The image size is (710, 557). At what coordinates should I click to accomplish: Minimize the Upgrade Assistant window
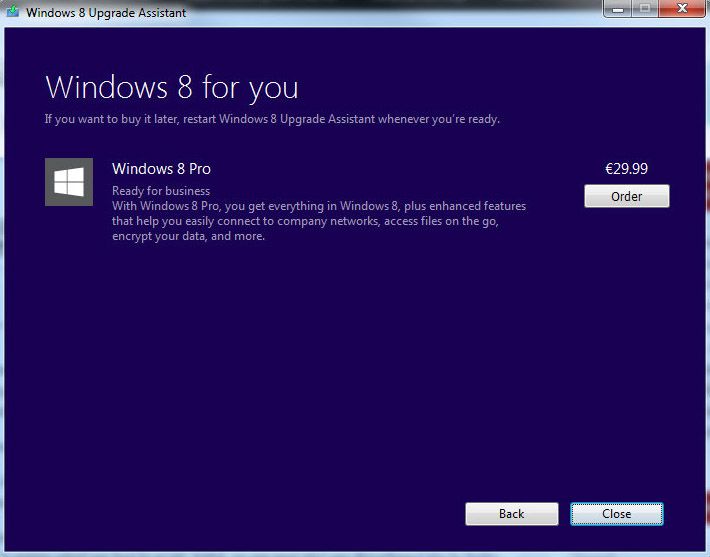point(618,9)
